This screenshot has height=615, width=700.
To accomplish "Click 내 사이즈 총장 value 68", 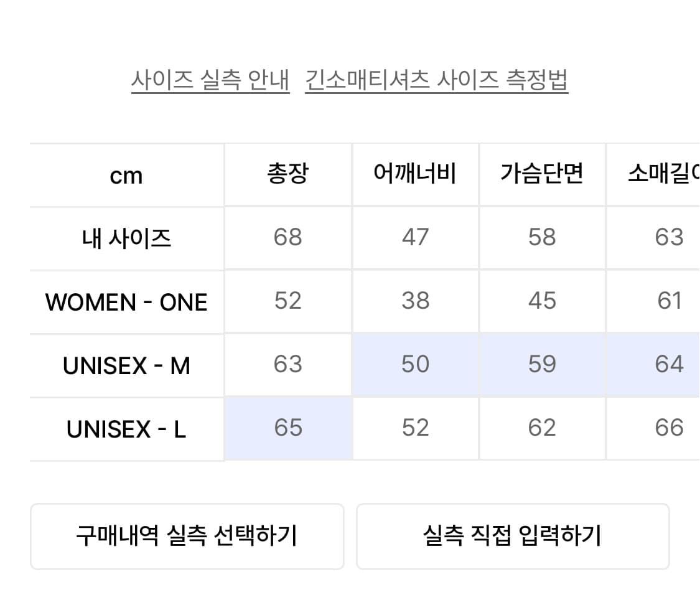I will point(288,238).
